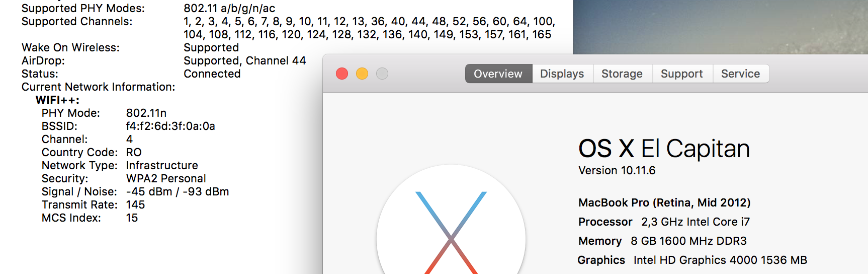Click the PHY Mode value 802.11n

[146, 113]
